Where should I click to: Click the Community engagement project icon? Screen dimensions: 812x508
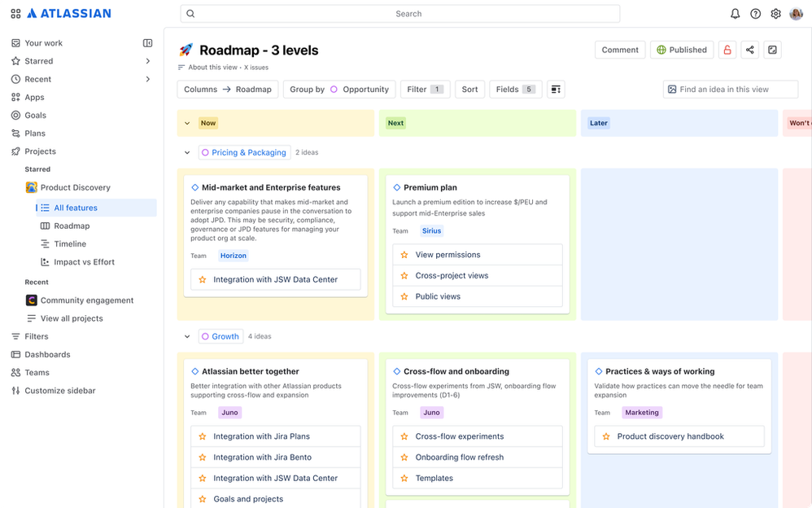point(32,300)
